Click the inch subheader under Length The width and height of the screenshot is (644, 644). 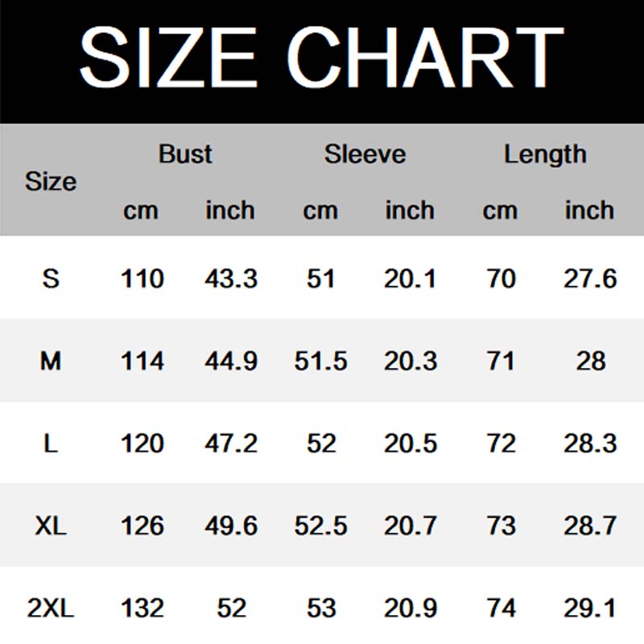[x=589, y=211]
